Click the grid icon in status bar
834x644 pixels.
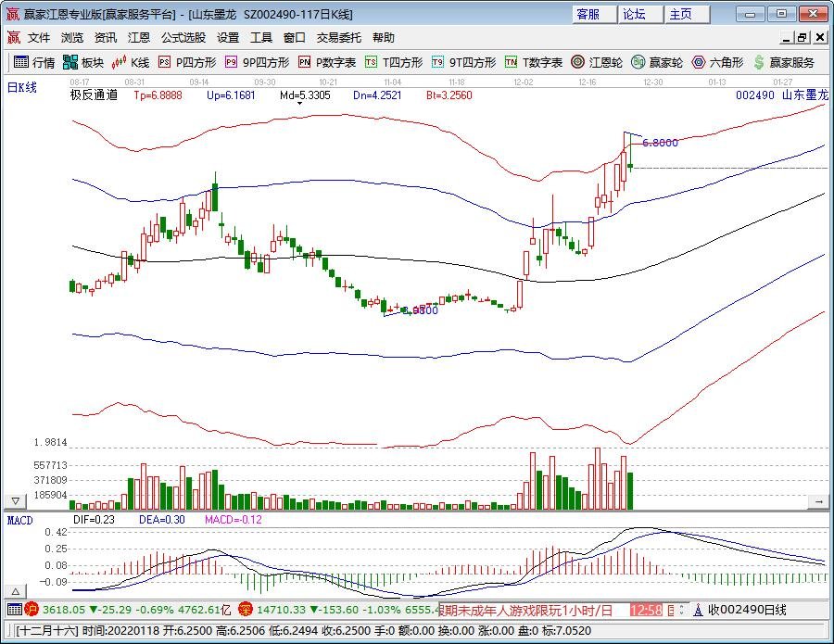tap(15, 609)
